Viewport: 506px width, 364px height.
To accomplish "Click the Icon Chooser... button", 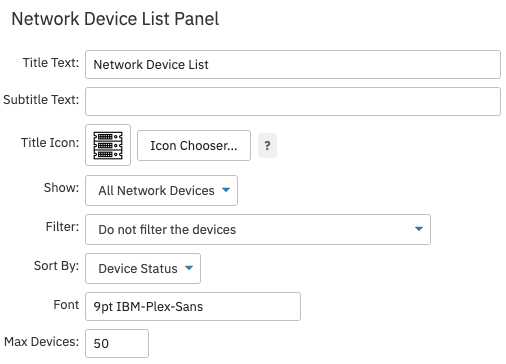I will click(x=194, y=145).
